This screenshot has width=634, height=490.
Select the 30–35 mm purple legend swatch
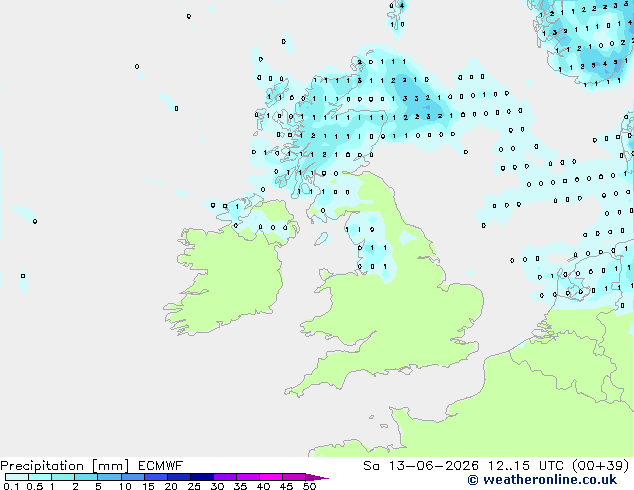[x=224, y=477]
